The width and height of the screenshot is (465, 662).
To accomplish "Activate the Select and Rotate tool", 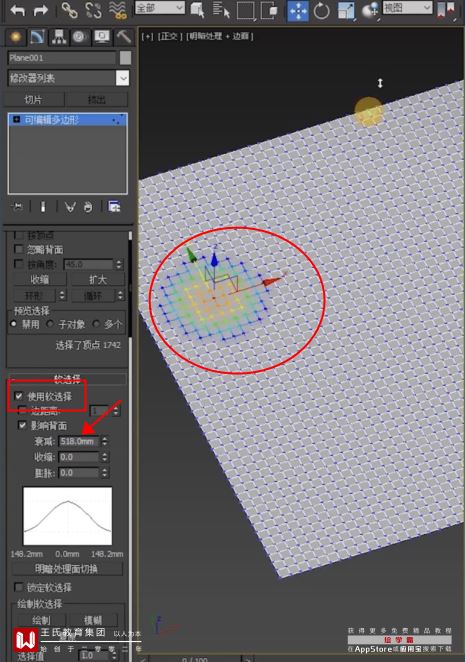I will (x=321, y=11).
